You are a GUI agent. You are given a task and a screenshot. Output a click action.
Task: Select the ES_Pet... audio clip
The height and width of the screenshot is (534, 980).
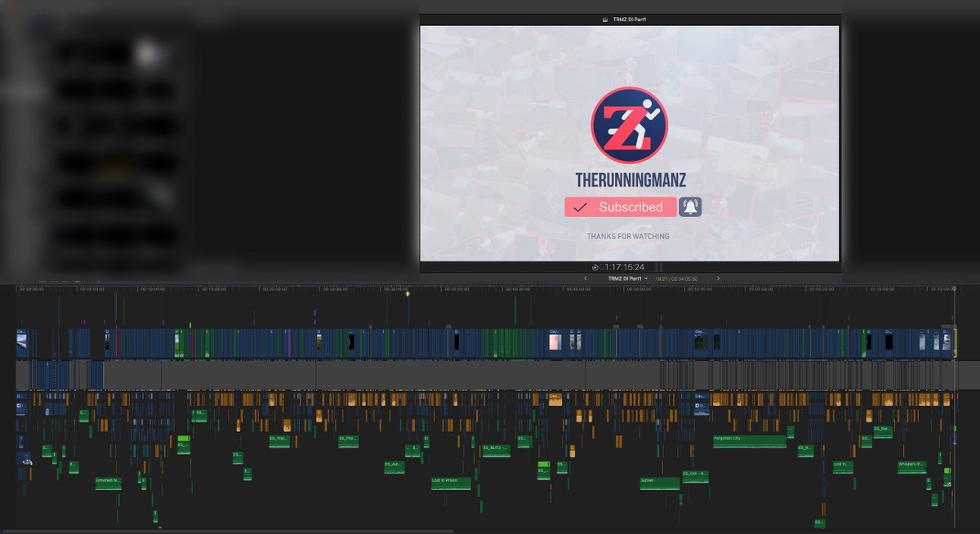[883, 430]
